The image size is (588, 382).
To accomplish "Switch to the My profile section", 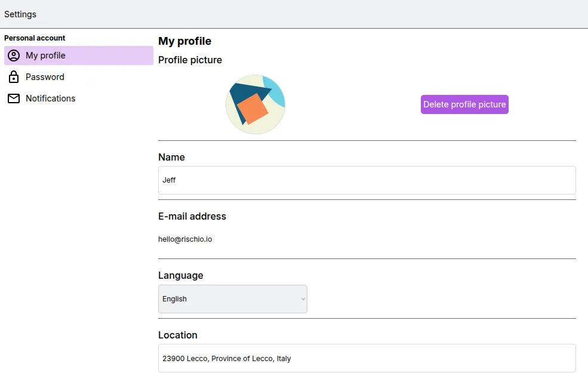I will click(x=46, y=55).
